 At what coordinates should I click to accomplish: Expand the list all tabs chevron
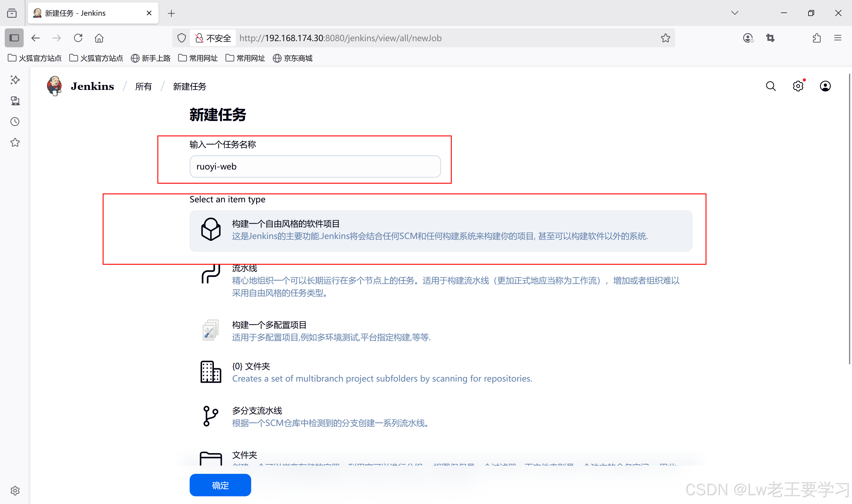click(735, 13)
